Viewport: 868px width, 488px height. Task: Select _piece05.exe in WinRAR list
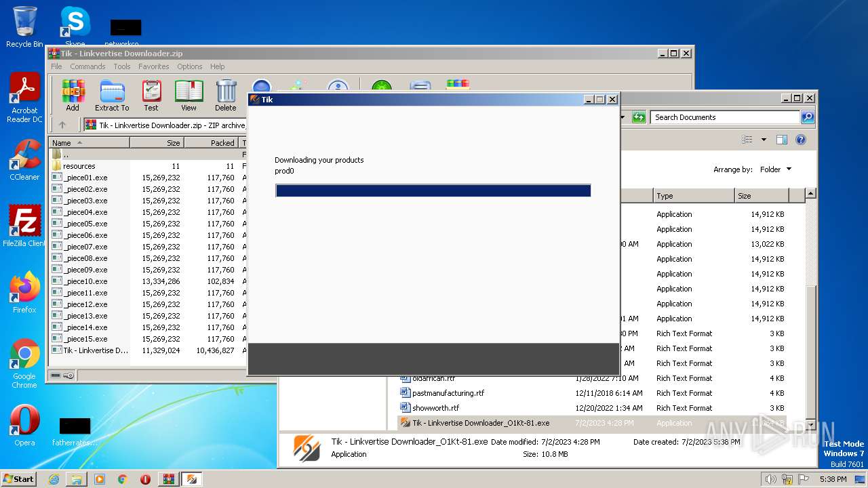click(x=85, y=224)
